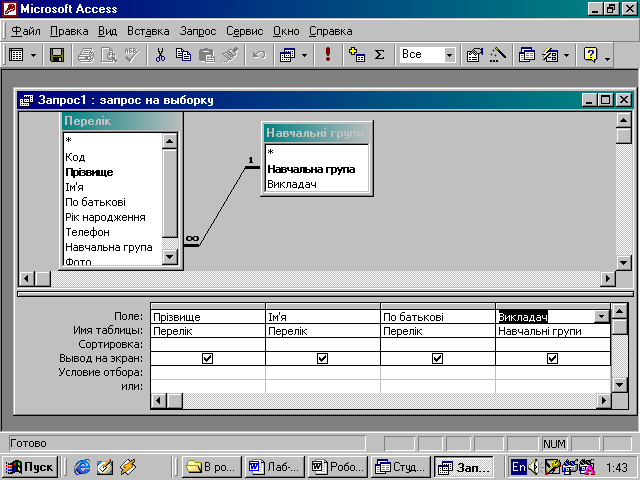Launch Internet Explorer from quick launch

82,467
